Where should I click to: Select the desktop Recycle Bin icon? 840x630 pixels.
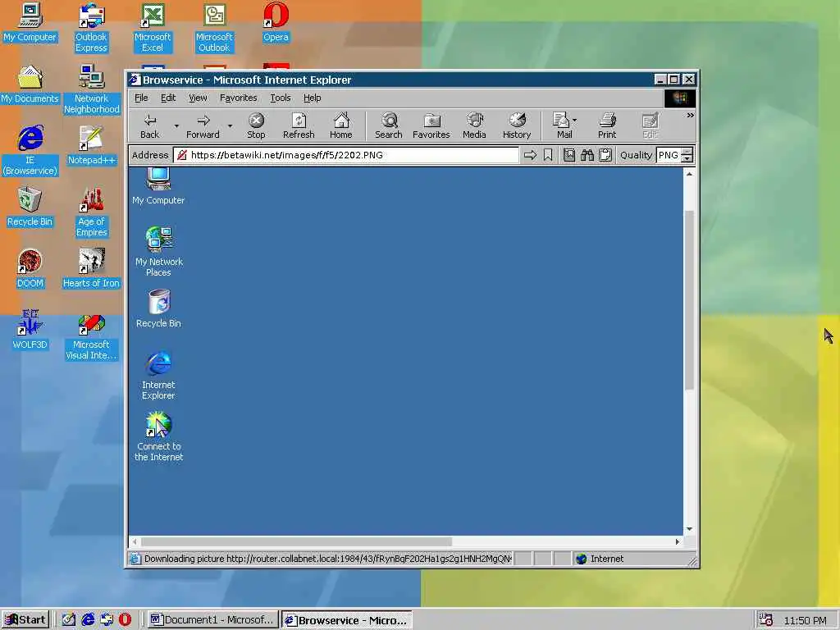[x=30, y=208]
